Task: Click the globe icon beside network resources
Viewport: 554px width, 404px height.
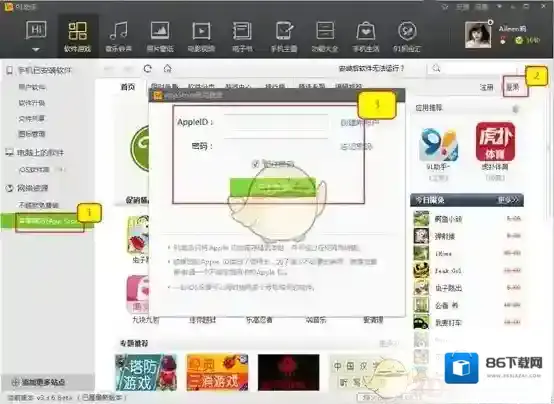Action: coord(10,188)
